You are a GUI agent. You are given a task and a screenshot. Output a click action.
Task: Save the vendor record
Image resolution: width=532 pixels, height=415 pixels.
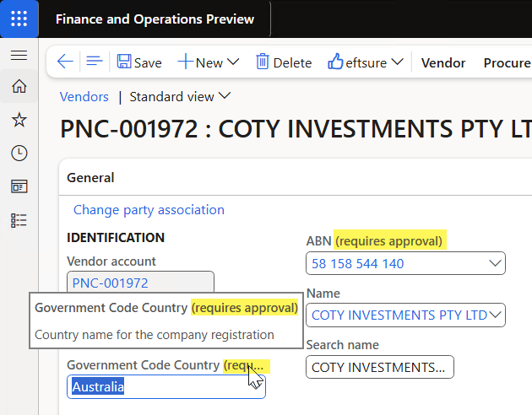[x=139, y=62]
